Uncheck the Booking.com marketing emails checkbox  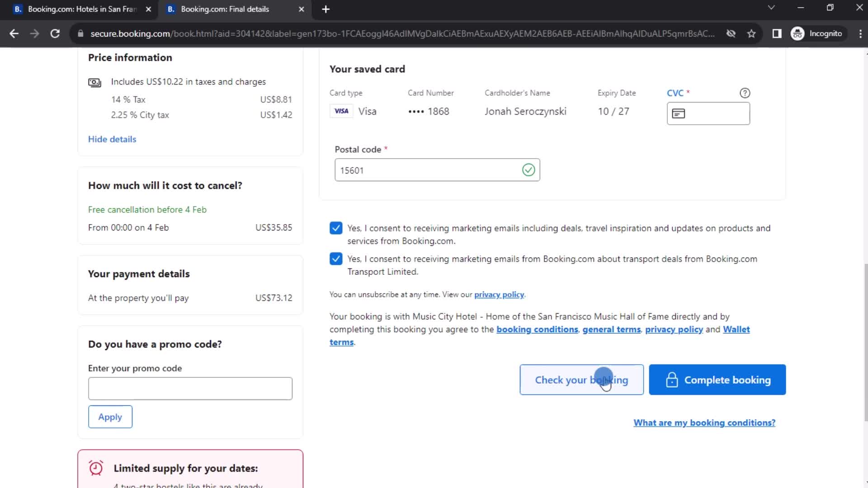tap(335, 228)
